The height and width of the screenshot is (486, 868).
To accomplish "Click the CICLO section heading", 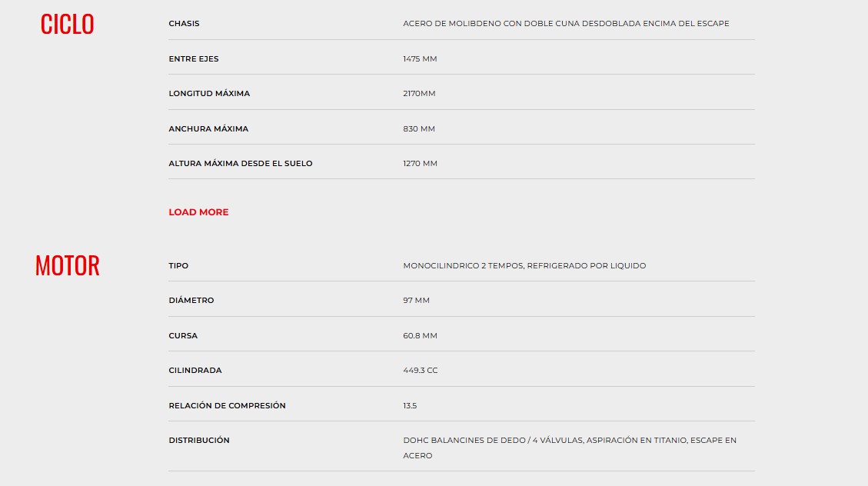I will pos(67,25).
